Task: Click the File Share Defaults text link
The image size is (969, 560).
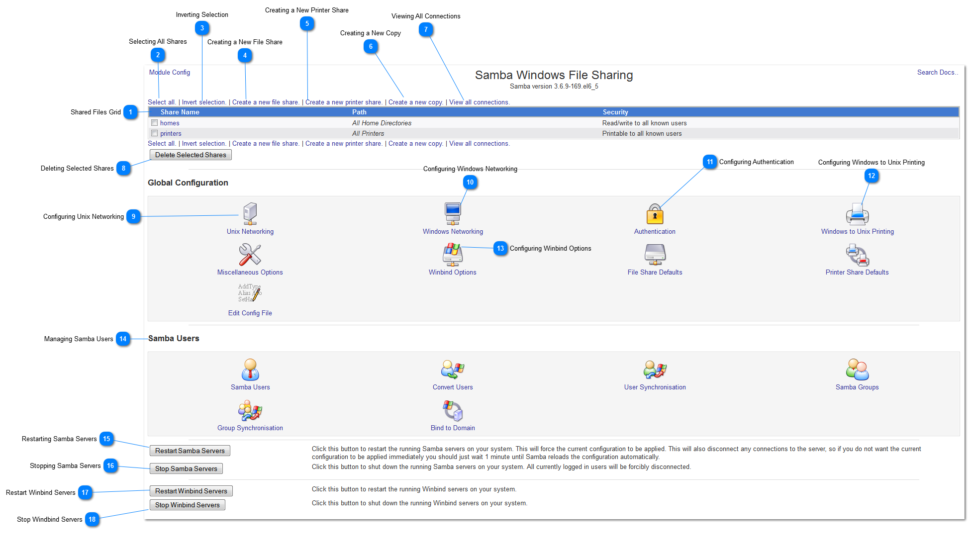Action: (x=655, y=273)
